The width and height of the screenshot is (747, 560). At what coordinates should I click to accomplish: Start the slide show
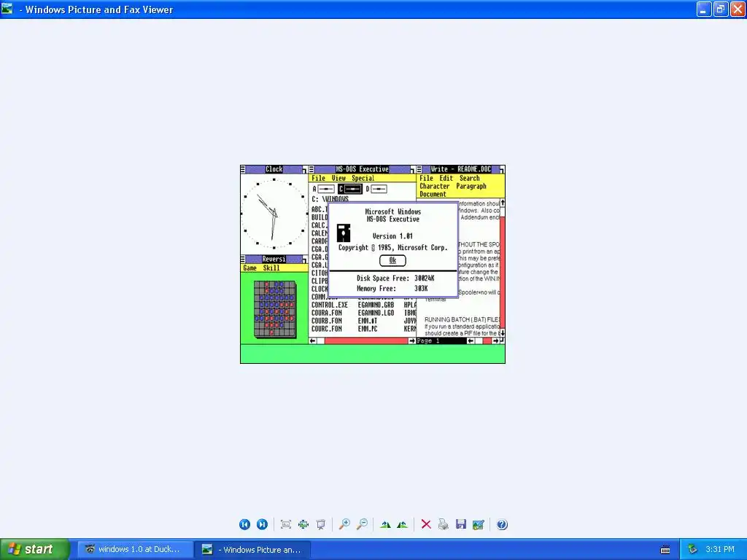click(321, 524)
